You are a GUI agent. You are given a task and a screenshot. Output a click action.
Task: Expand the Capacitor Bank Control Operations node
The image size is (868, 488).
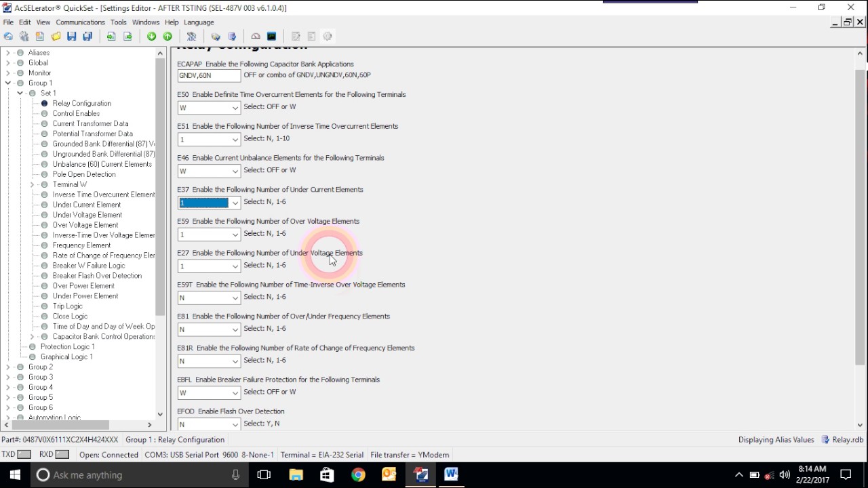[32, 337]
